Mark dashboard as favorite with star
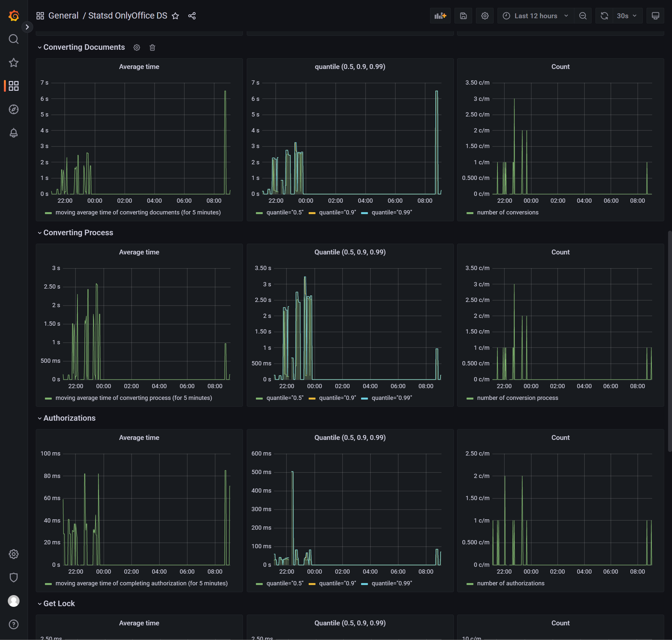672x640 pixels. [x=175, y=16]
